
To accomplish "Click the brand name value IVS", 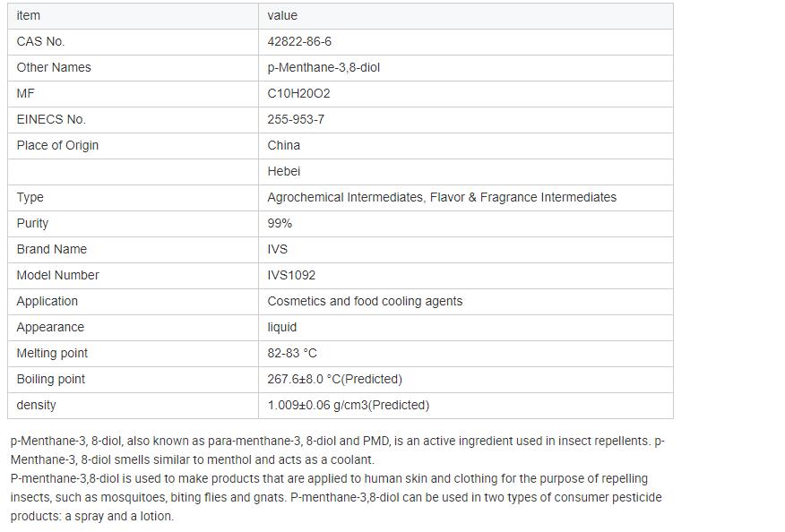I will 278,249.
